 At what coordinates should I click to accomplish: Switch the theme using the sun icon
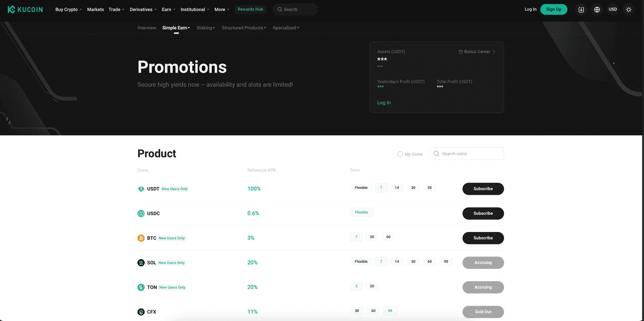pos(629,9)
